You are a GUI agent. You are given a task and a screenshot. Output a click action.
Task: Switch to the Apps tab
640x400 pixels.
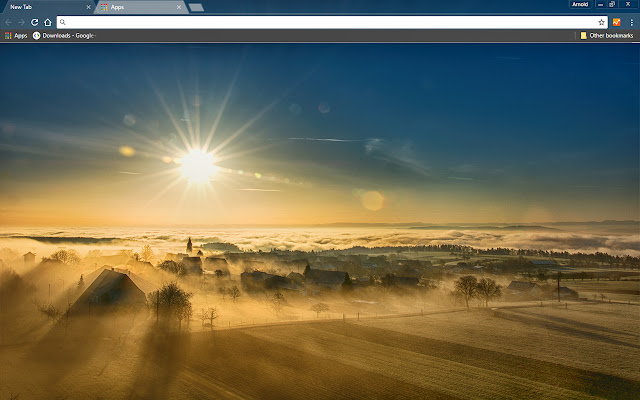141,7
